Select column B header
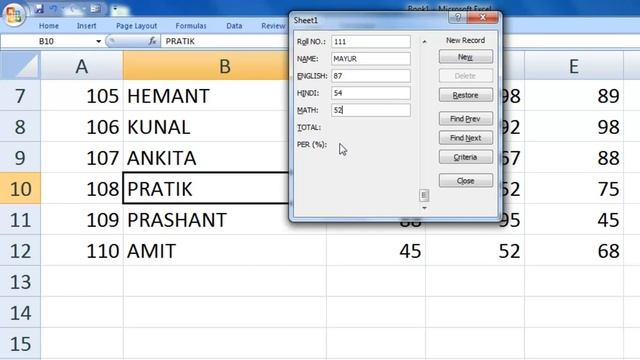Image resolution: width=640 pixels, height=360 pixels. coord(206,66)
